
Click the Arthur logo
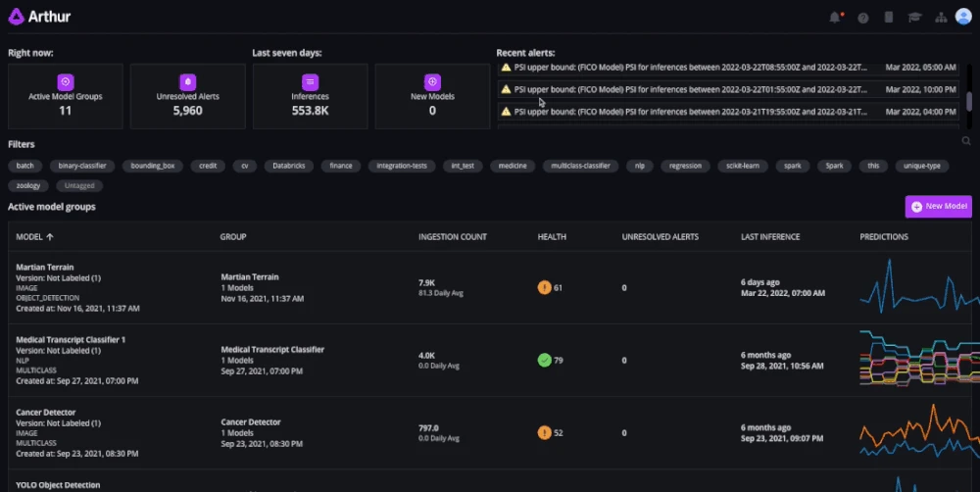[x=39, y=17]
